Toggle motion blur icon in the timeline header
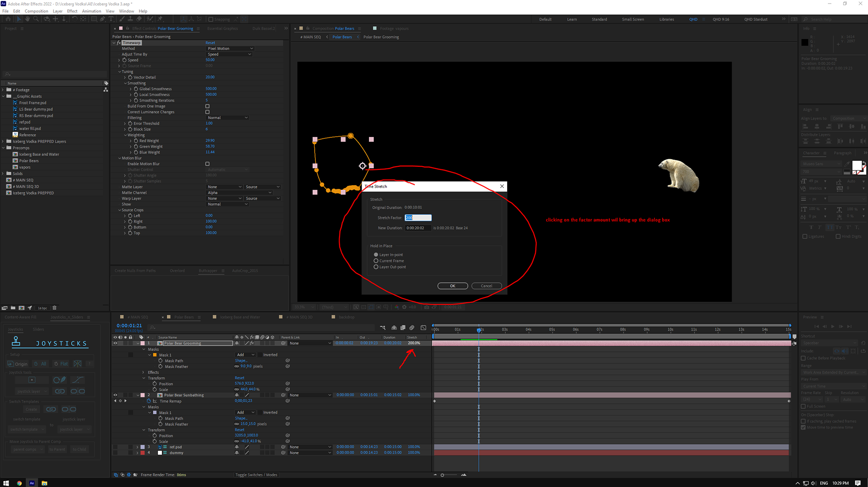Image resolution: width=868 pixels, height=487 pixels. [x=412, y=328]
